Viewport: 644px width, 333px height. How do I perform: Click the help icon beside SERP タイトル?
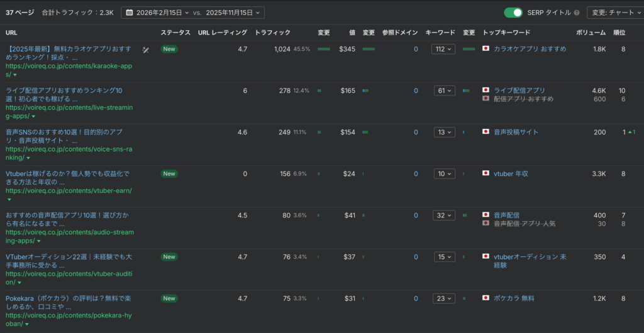(x=577, y=13)
